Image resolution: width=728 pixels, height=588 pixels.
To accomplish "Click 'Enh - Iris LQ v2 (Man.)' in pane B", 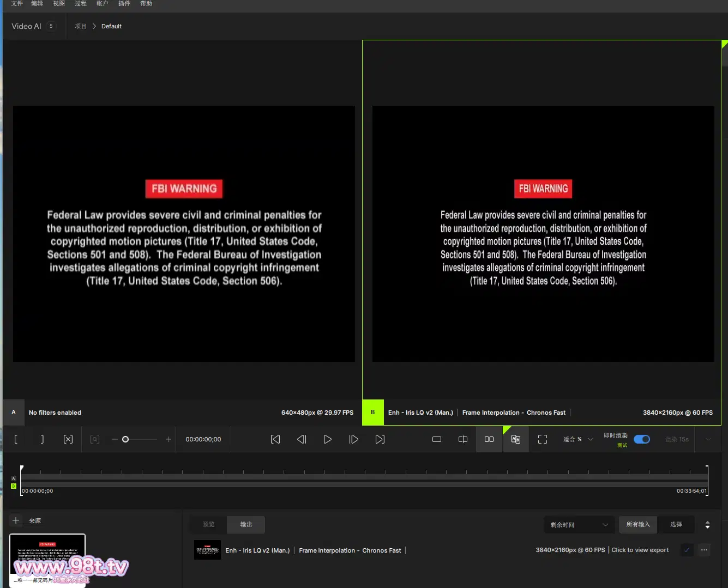I will coord(420,413).
